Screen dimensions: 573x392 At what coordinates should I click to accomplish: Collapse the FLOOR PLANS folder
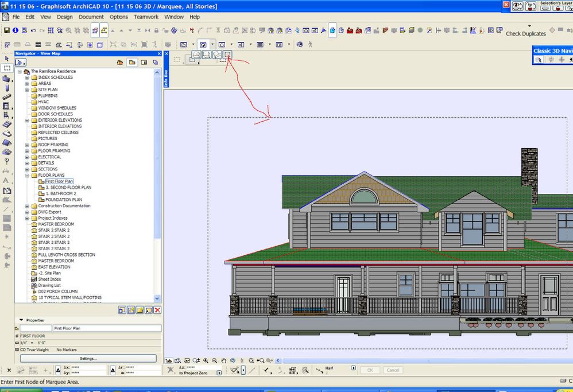pyautogui.click(x=27, y=176)
